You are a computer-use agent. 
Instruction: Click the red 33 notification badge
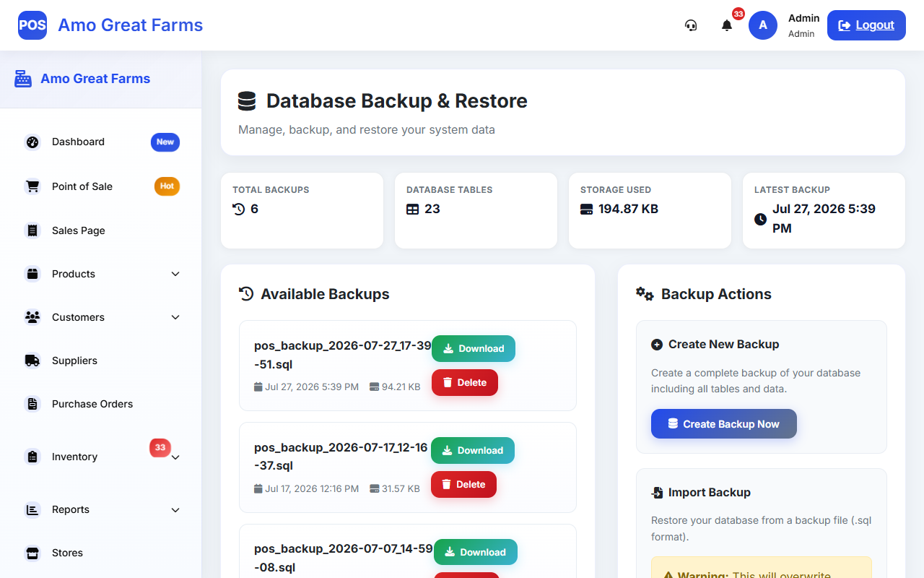[738, 14]
